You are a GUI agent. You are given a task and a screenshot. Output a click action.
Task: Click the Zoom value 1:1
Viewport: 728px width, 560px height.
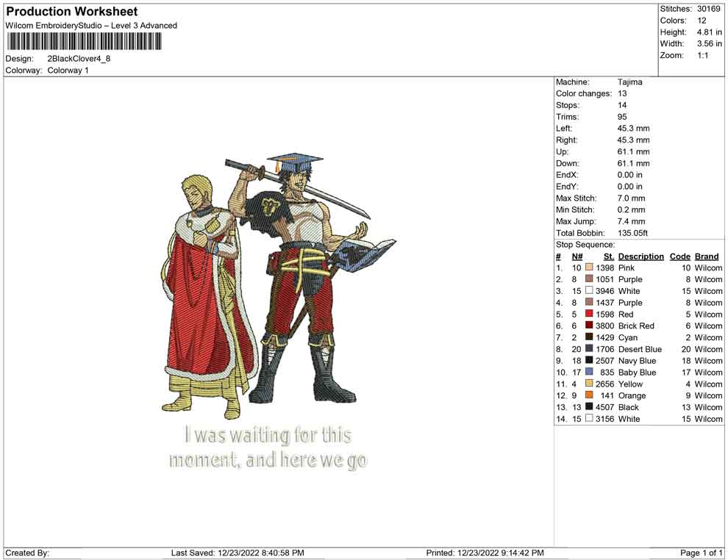[x=703, y=55]
